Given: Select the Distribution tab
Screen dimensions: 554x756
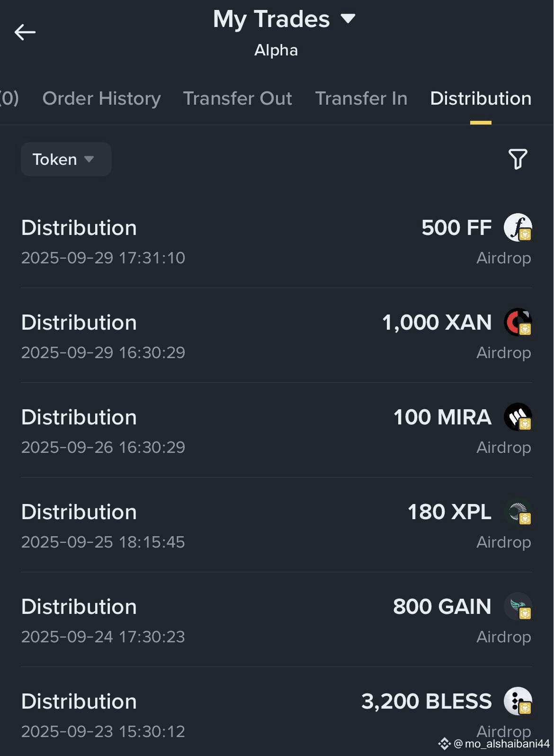Looking at the screenshot, I should tap(480, 99).
